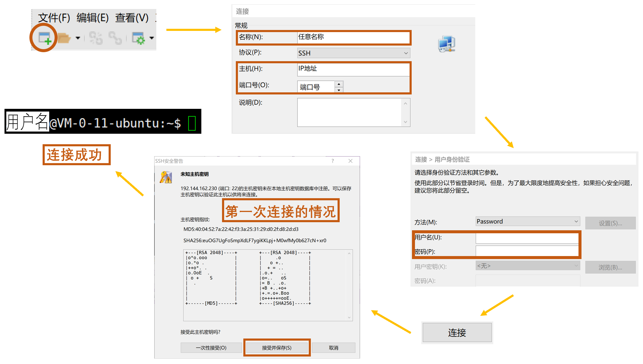Open the 协议(P) SSH dropdown
Viewport: 643px width, 364px height.
pyautogui.click(x=353, y=53)
